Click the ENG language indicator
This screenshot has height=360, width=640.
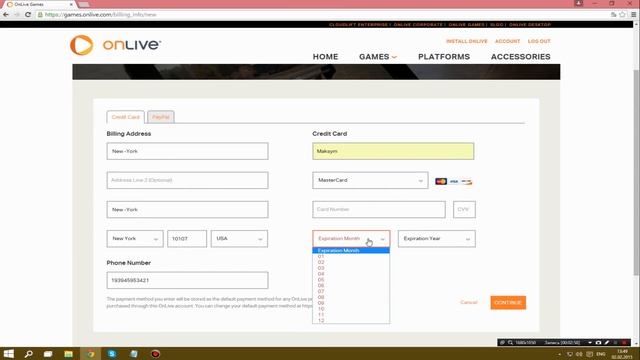(x=601, y=354)
